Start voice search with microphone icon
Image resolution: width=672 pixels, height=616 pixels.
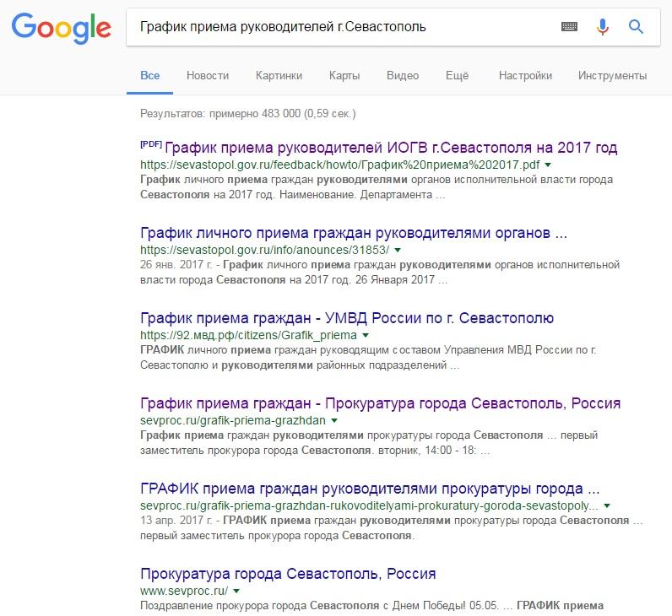[602, 27]
